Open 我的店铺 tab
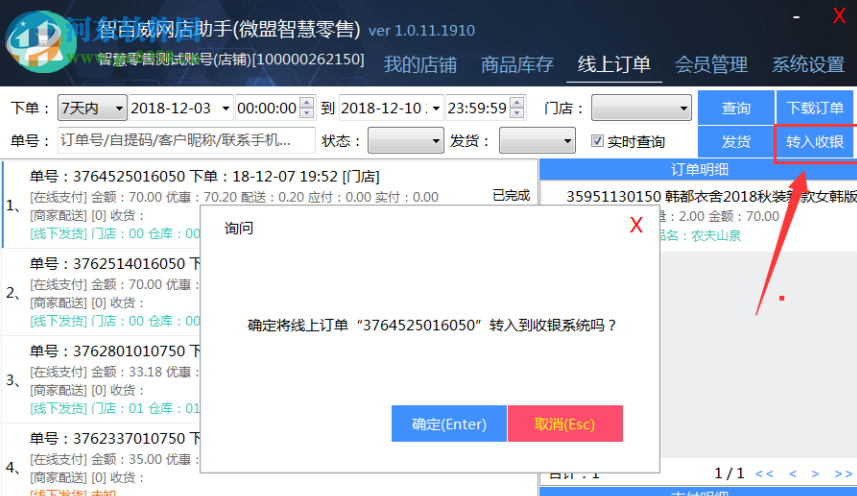This screenshot has height=496, width=857. pos(420,64)
